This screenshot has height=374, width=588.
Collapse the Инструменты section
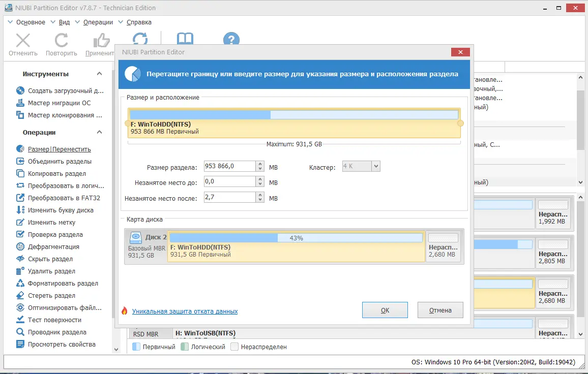(99, 74)
